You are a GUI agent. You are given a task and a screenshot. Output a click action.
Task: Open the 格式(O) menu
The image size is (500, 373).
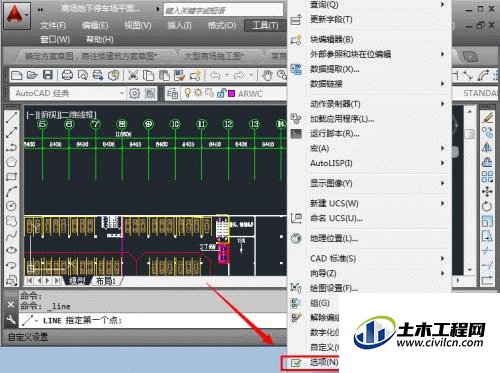tap(222, 26)
